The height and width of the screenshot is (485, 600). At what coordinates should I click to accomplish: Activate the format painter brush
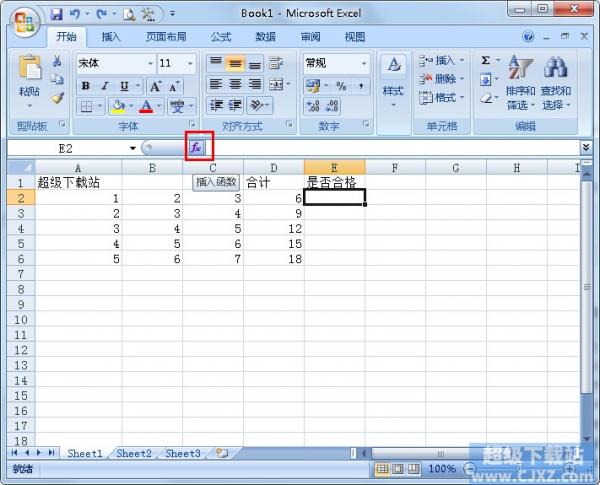(57, 98)
